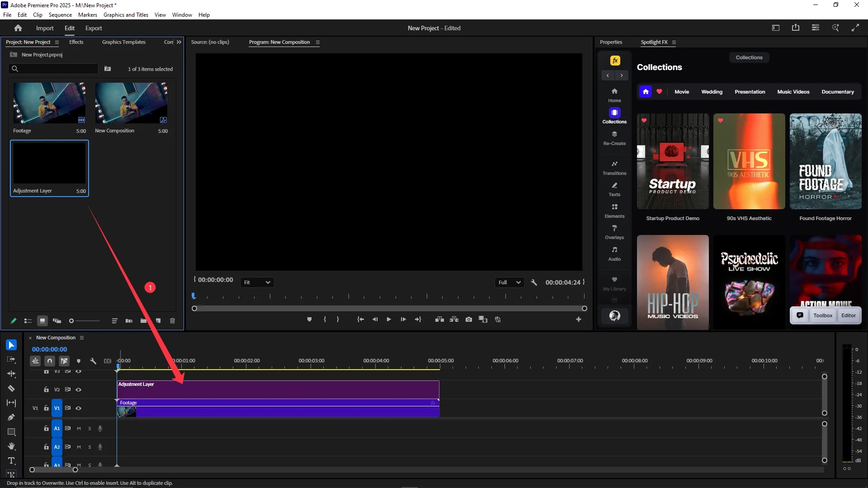
Task: Click the Mark In button
Action: tap(325, 319)
